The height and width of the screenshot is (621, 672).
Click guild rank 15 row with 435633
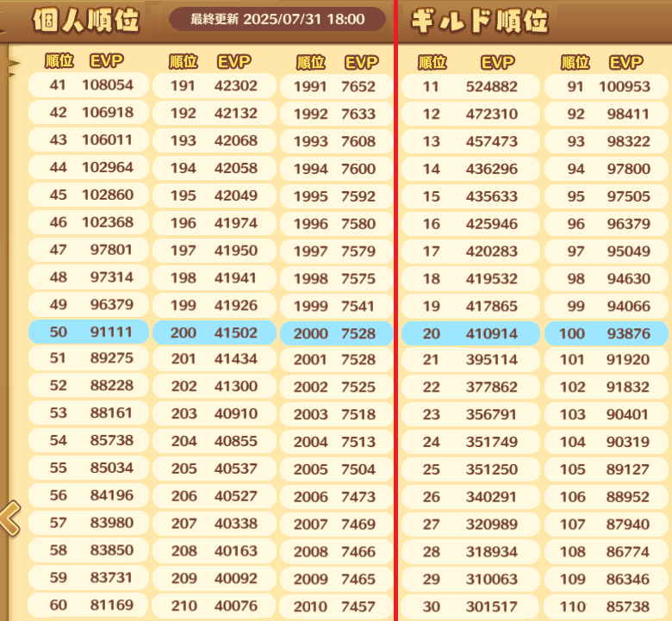(470, 196)
